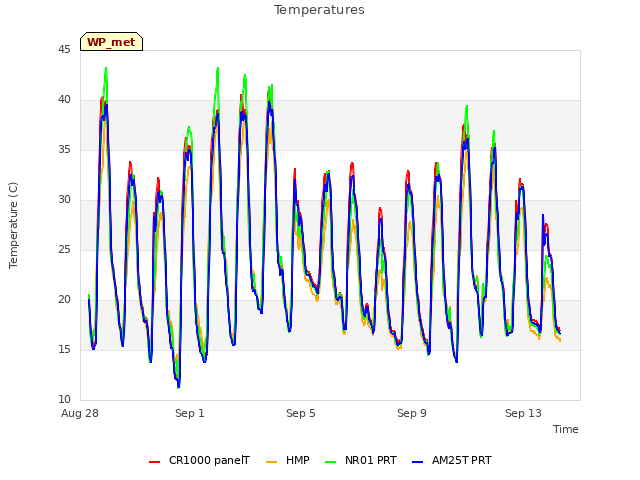Screen dimensions: 640x480
Task: Click the 35 y-axis tick value
Action: [x=64, y=149]
